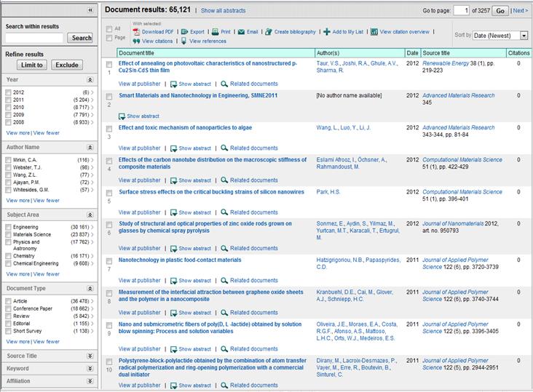Click the Create bibliography icon
The width and height of the screenshot is (533, 392).
269,32
